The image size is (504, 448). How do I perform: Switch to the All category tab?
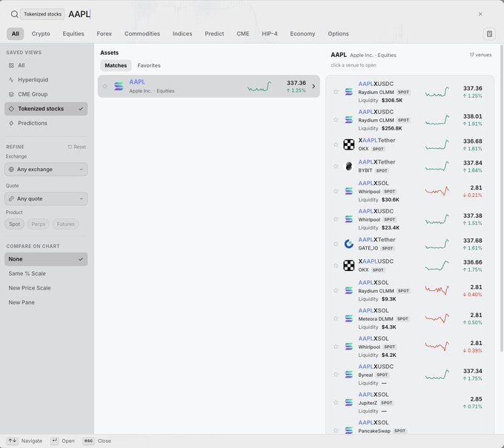click(16, 34)
